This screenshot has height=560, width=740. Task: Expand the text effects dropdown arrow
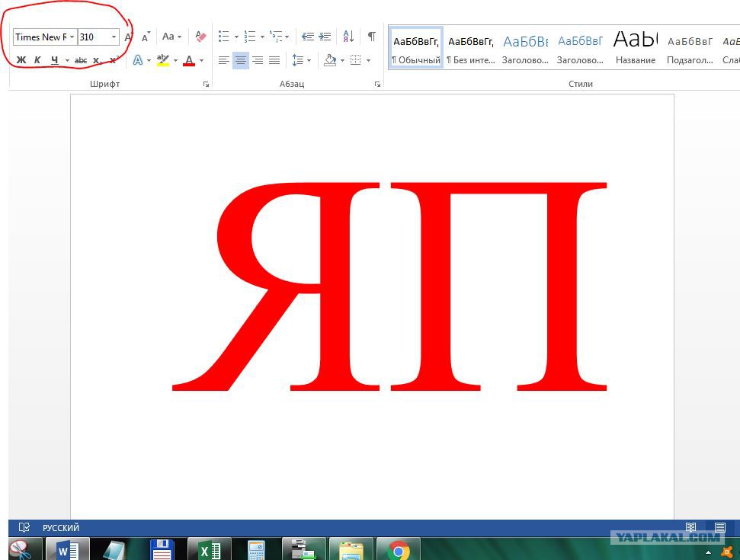[149, 60]
